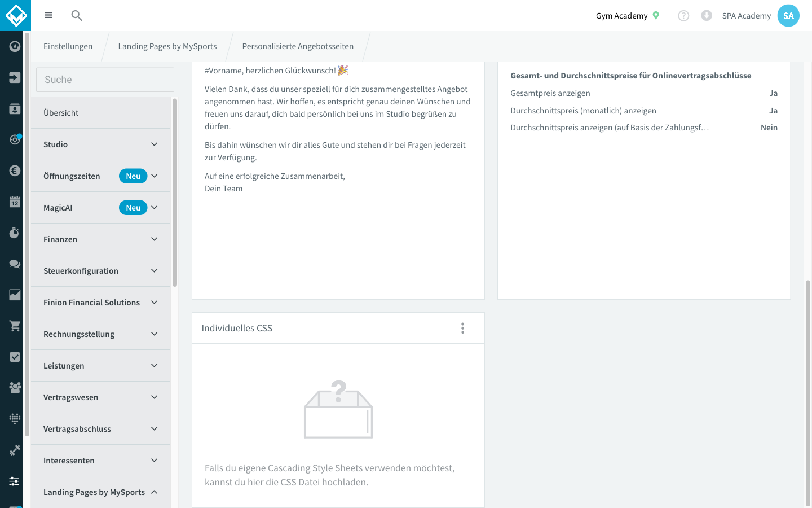
Task: Open the people group icon in sidebar
Action: tap(15, 388)
